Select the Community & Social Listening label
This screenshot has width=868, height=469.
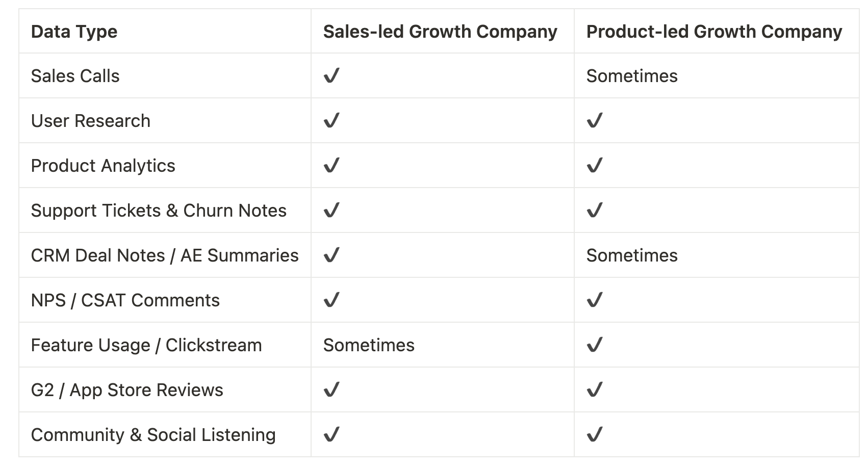(153, 435)
